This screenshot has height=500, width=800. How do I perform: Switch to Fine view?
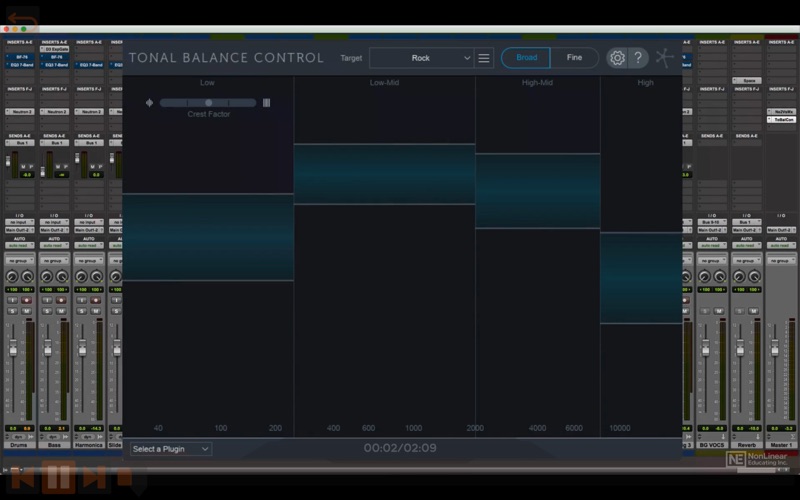[x=574, y=58]
